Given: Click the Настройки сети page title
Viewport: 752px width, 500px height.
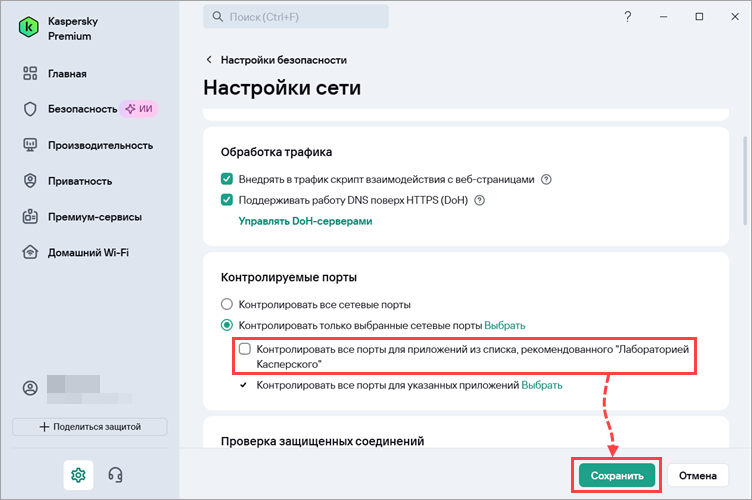Looking at the screenshot, I should [282, 88].
